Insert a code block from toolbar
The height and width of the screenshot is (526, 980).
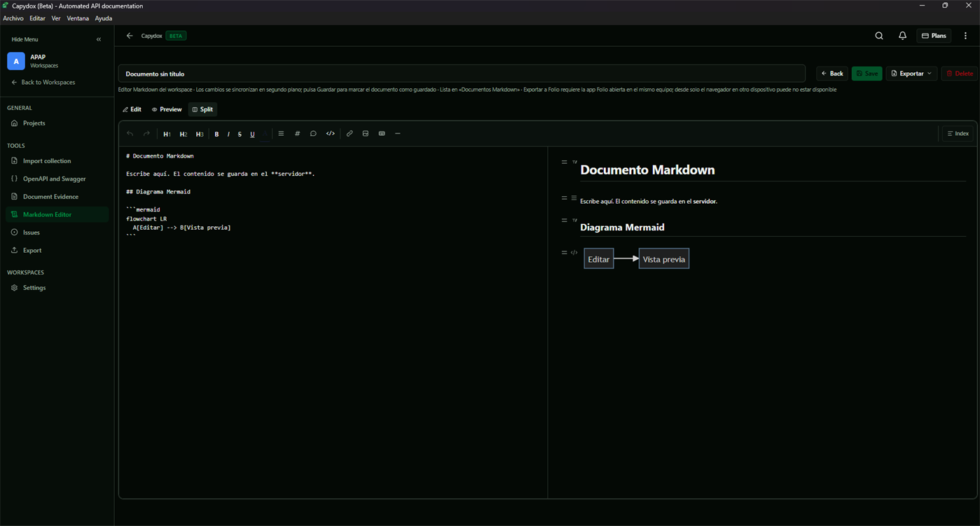coord(331,134)
